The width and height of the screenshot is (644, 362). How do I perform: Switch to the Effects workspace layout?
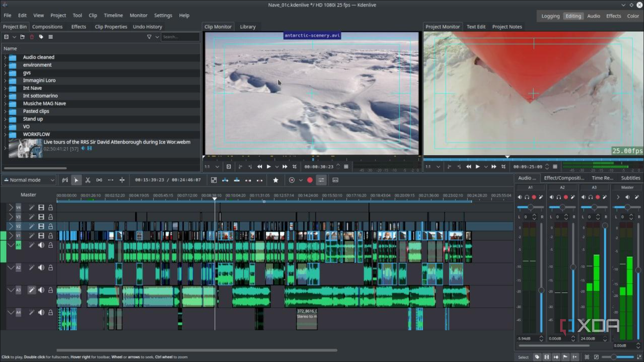click(x=614, y=16)
